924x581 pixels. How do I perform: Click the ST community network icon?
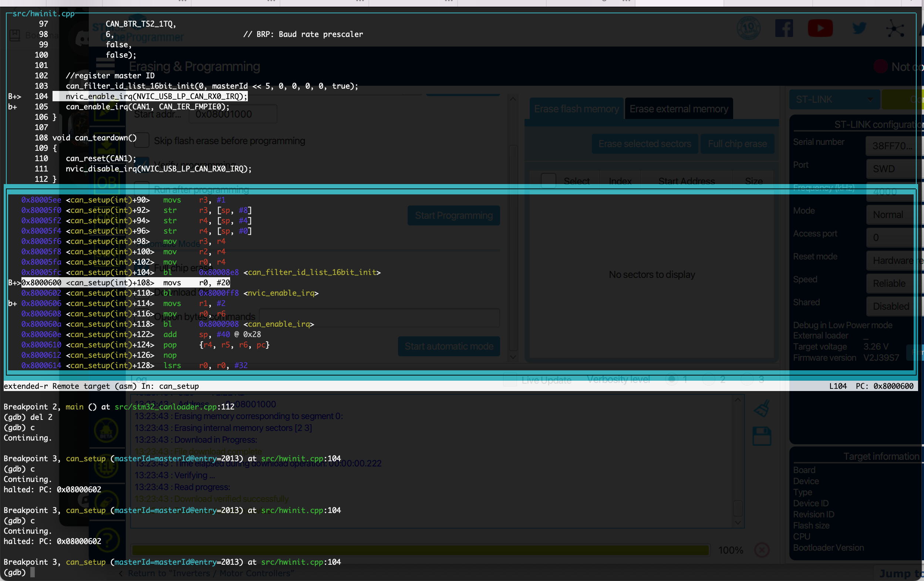coord(895,29)
